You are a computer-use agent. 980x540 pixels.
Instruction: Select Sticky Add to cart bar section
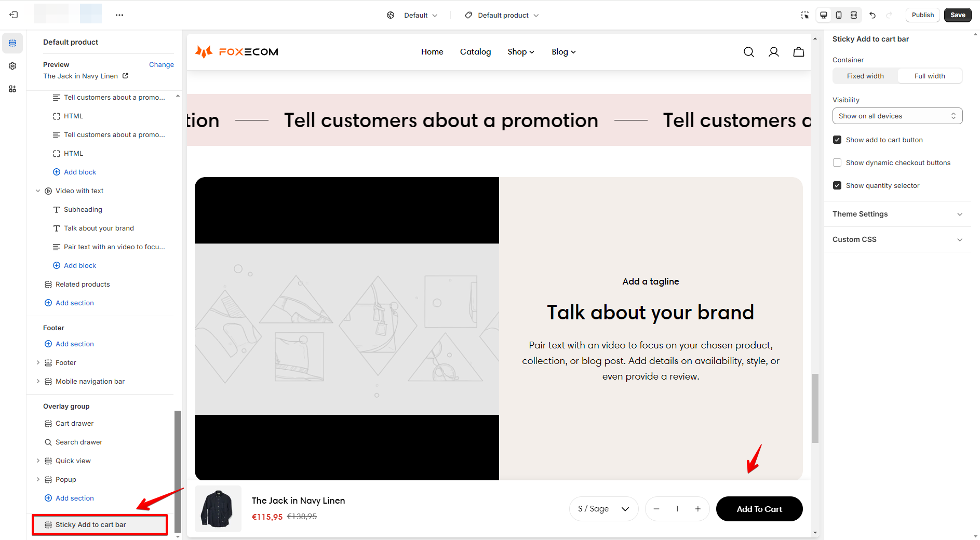(100, 525)
